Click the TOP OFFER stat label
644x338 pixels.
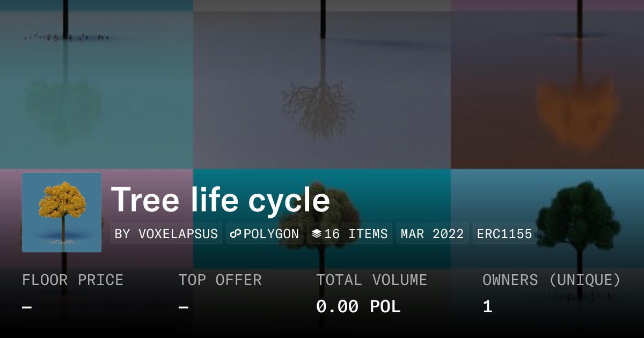pos(220,280)
